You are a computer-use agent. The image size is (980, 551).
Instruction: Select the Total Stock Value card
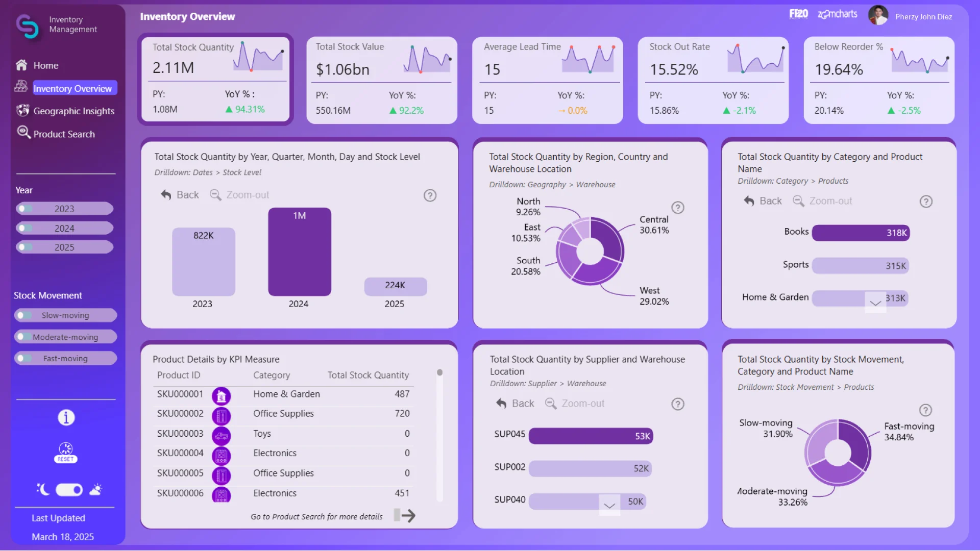(x=381, y=80)
